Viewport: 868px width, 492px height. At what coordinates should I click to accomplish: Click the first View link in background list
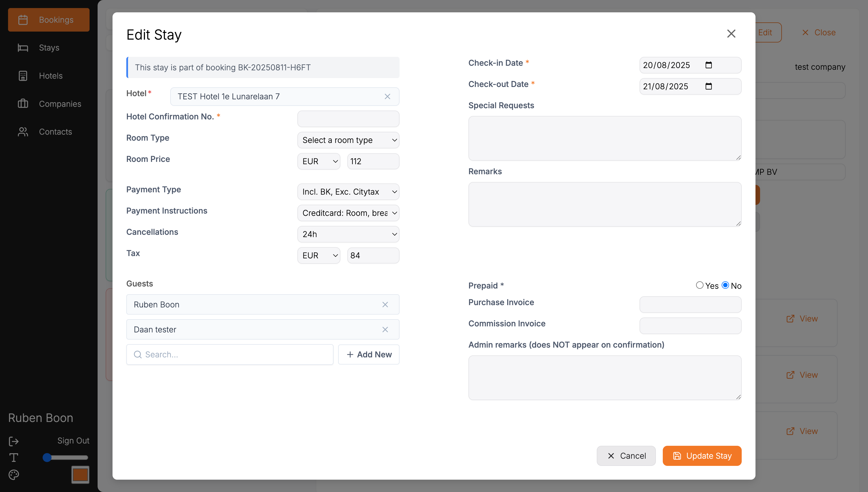point(802,319)
